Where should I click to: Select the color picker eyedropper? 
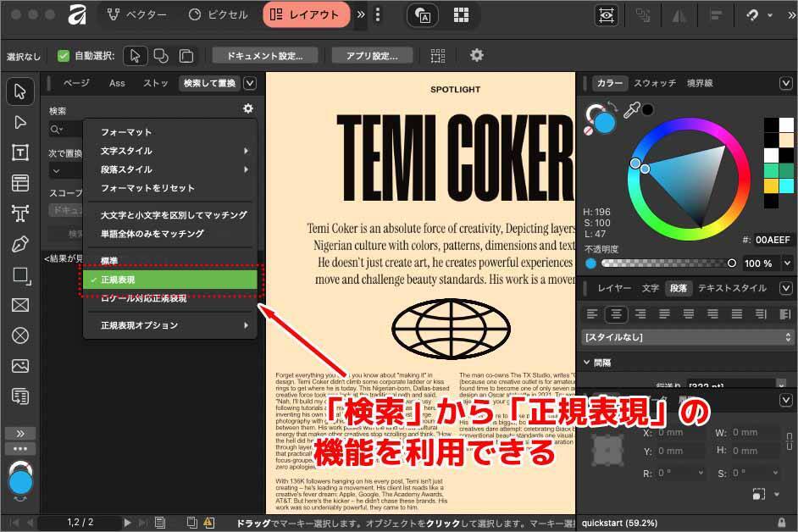click(634, 109)
